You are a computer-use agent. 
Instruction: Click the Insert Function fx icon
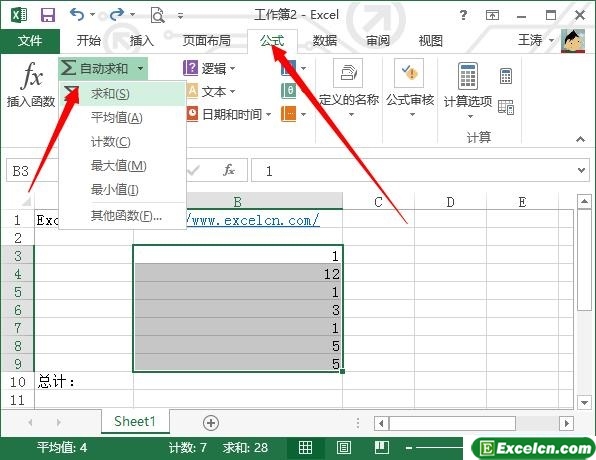click(x=31, y=75)
